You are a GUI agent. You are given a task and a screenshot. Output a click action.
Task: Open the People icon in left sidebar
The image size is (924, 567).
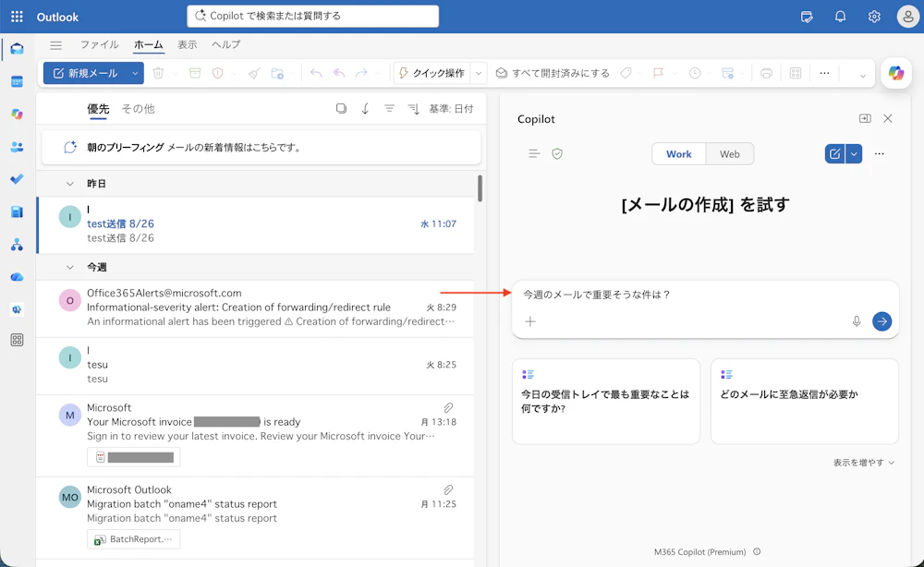coord(17,147)
